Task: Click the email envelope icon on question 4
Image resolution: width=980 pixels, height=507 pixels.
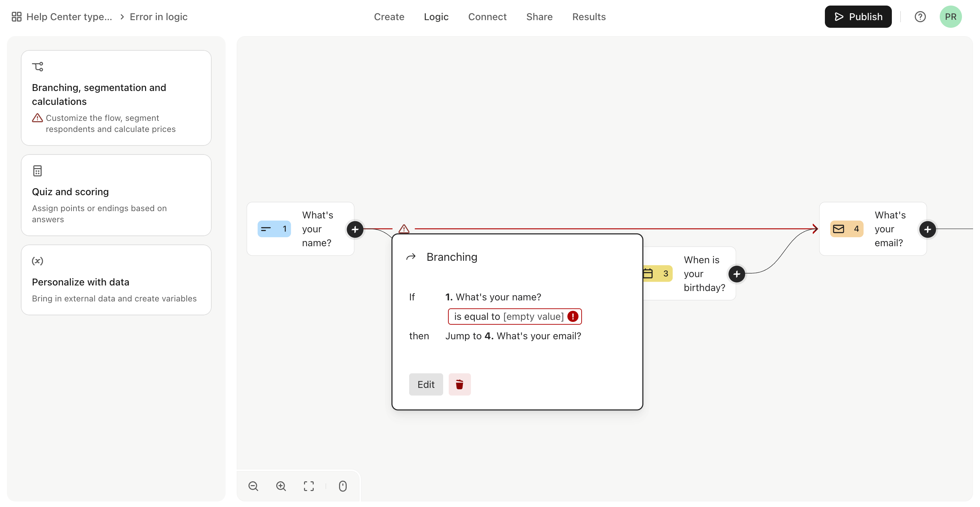Action: pyautogui.click(x=838, y=229)
